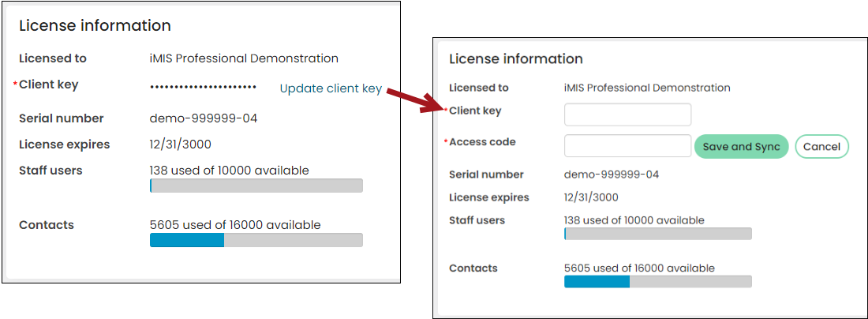
Task: Select serial number text in right panel
Action: coord(611,175)
